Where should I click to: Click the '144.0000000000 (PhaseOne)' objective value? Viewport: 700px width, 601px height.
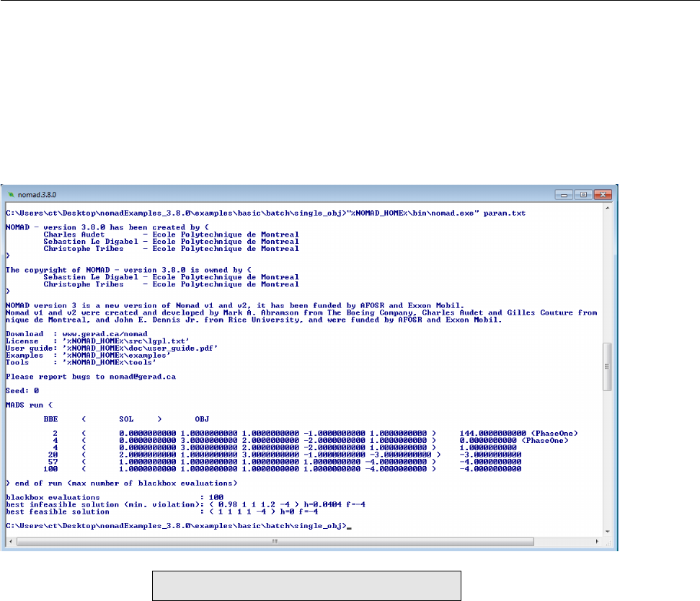click(519, 434)
